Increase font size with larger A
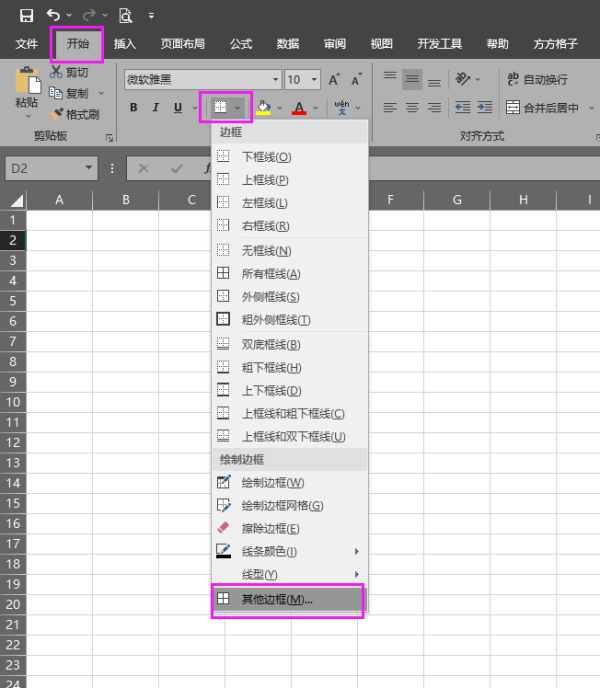 tap(334, 79)
